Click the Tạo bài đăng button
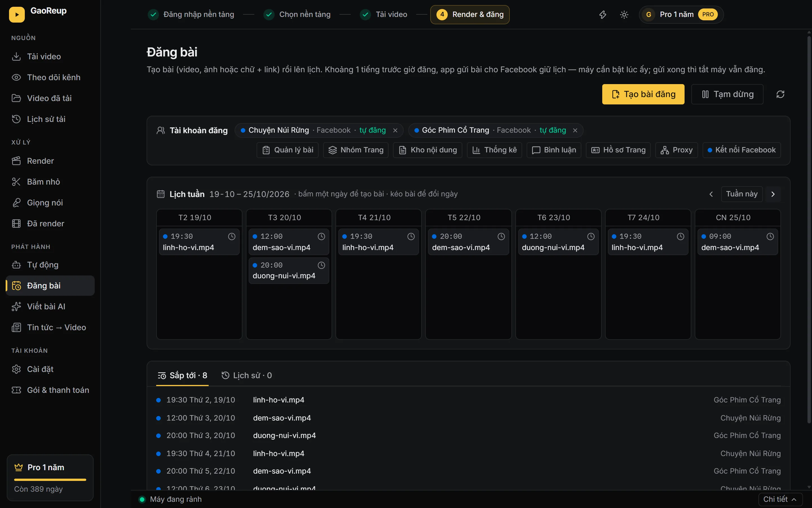This screenshot has width=812, height=508. click(x=643, y=95)
